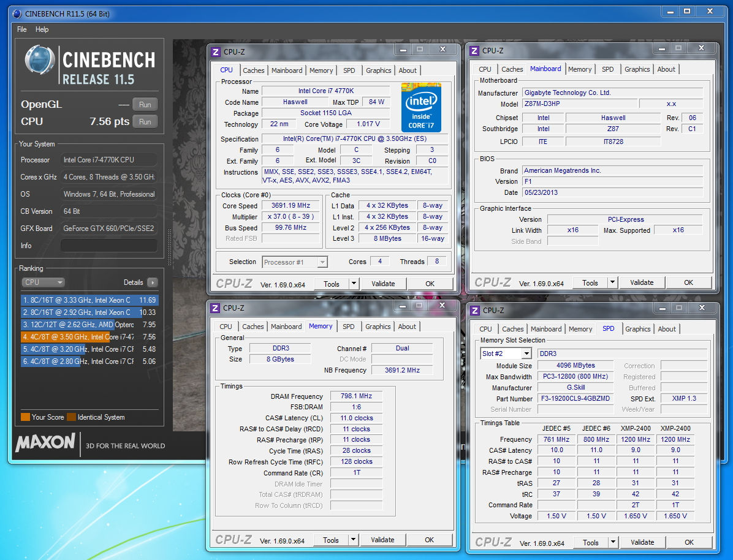
Task: Click the MAXON logo
Action: pos(45,443)
